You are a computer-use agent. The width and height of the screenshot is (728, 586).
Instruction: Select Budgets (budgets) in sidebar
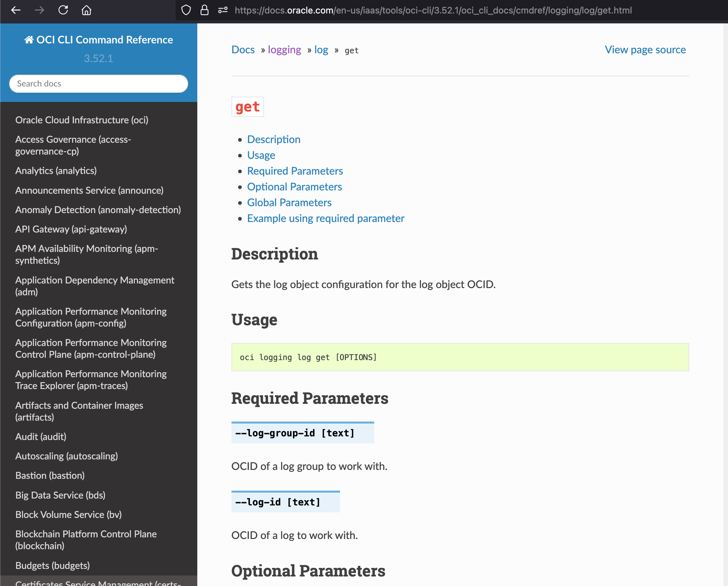53,565
